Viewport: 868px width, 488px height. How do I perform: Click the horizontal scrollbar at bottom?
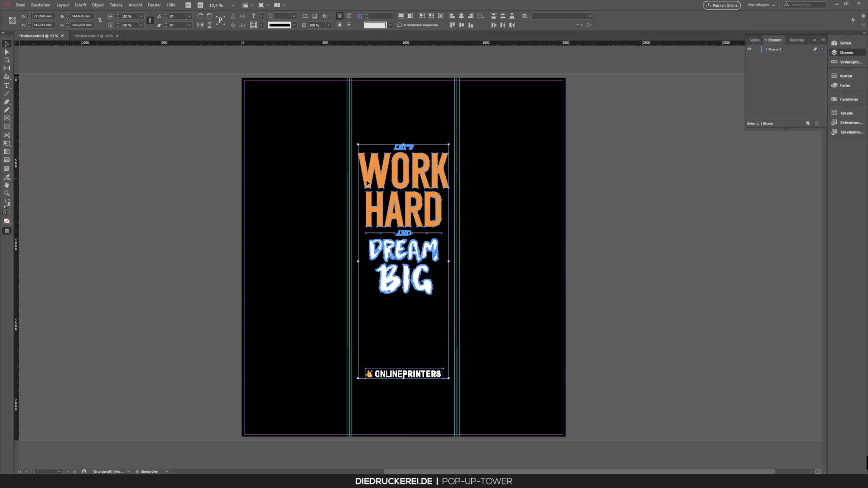(579, 471)
